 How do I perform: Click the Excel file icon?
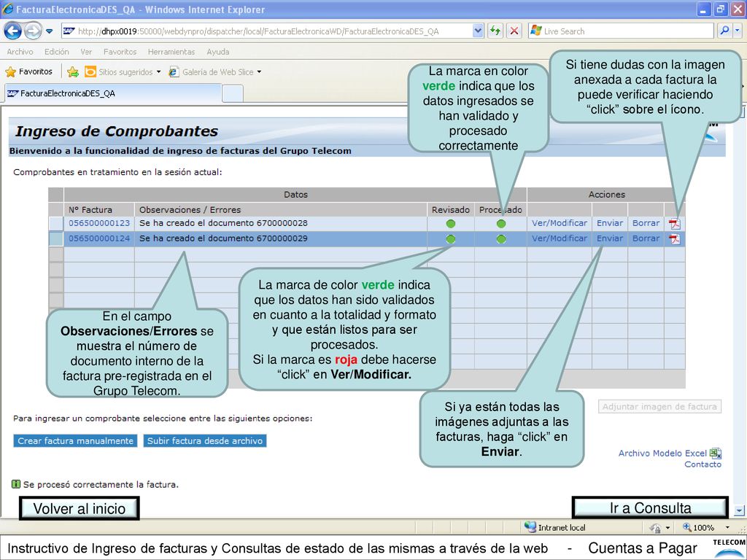[716, 454]
